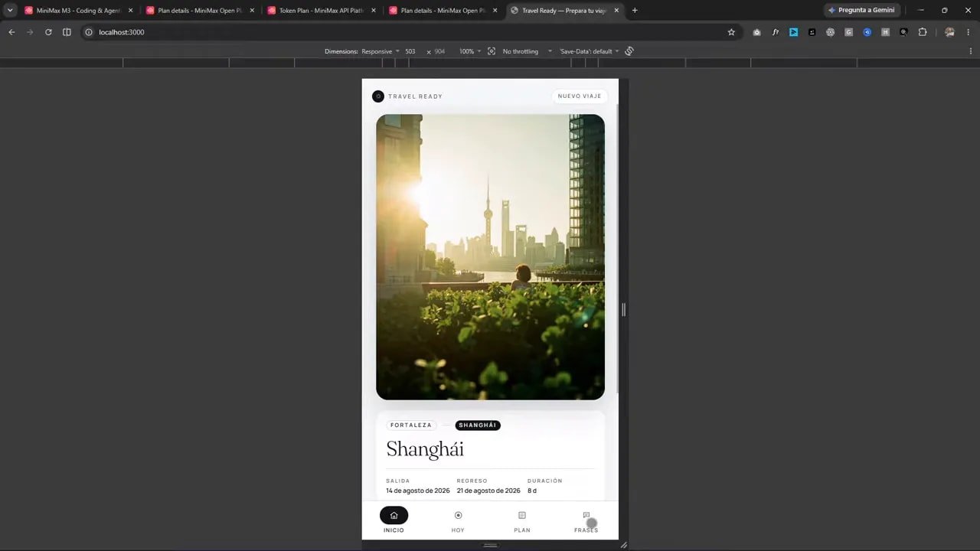Open the PLAN tab
980x551 pixels.
pyautogui.click(x=522, y=520)
